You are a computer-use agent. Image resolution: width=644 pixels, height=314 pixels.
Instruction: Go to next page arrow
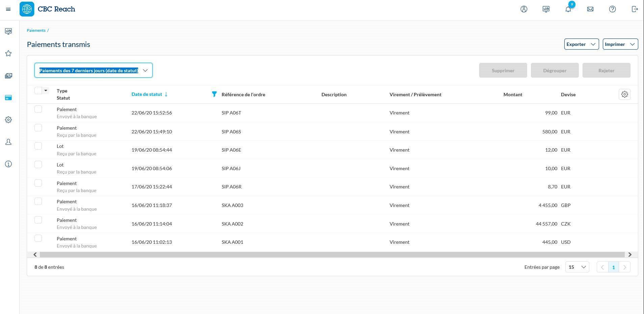pos(625,267)
